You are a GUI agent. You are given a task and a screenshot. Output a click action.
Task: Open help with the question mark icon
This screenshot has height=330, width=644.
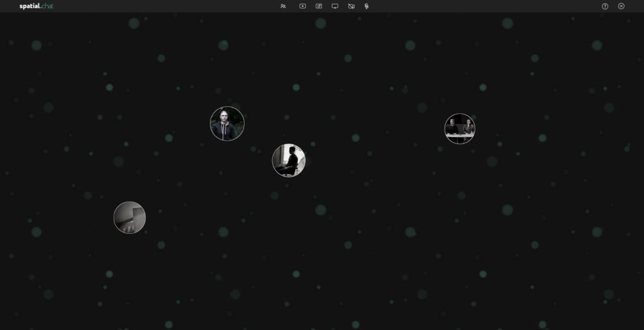click(605, 6)
